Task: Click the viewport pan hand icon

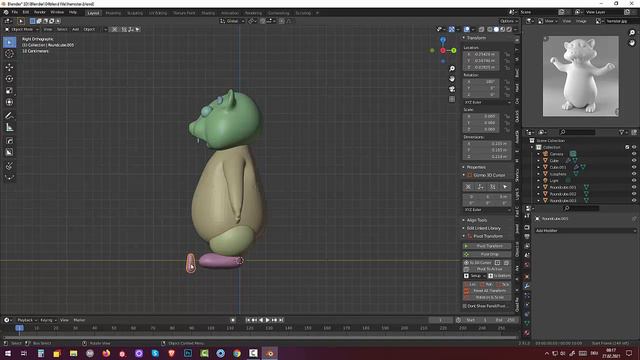Action: 452,78
